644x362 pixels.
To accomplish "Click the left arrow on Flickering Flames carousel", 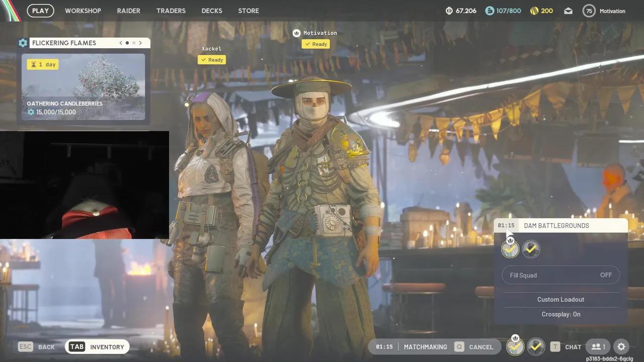I will 120,43.
